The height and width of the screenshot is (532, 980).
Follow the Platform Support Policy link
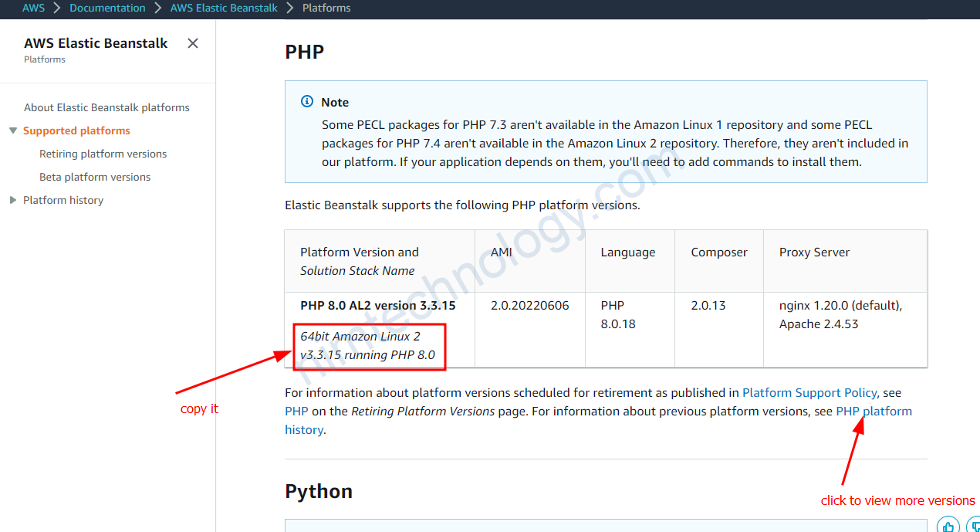(x=809, y=392)
